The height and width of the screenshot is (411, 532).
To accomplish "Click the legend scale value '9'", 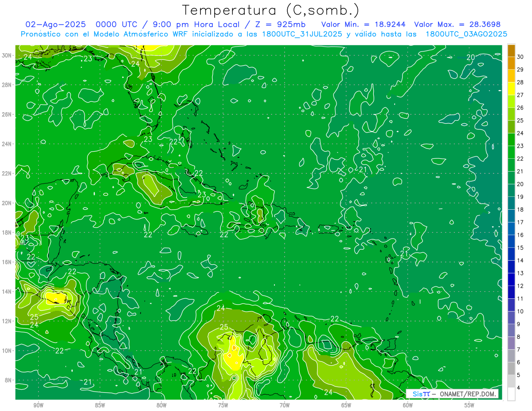I will [x=519, y=324].
